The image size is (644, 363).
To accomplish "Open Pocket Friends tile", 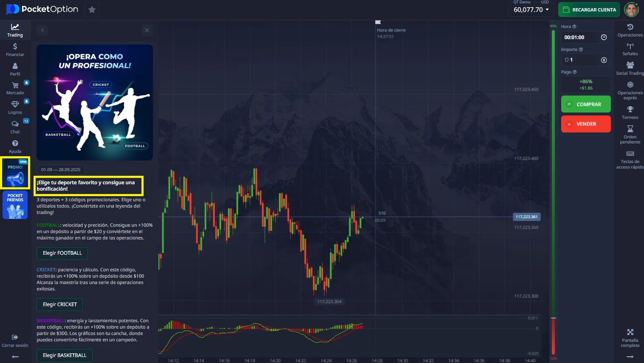I will click(x=15, y=205).
